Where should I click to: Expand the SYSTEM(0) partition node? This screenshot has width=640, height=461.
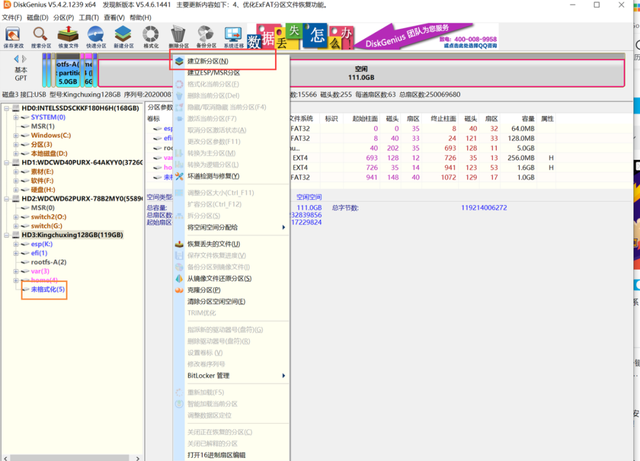point(16,117)
